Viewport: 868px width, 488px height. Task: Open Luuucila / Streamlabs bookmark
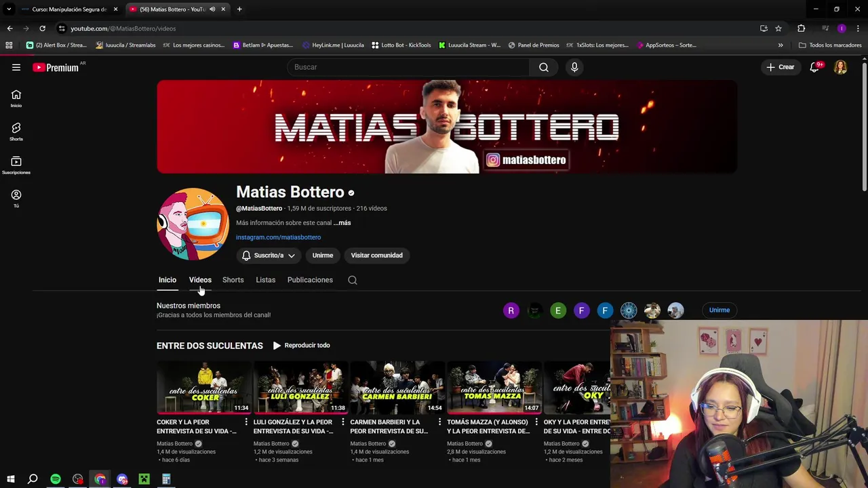(126, 45)
